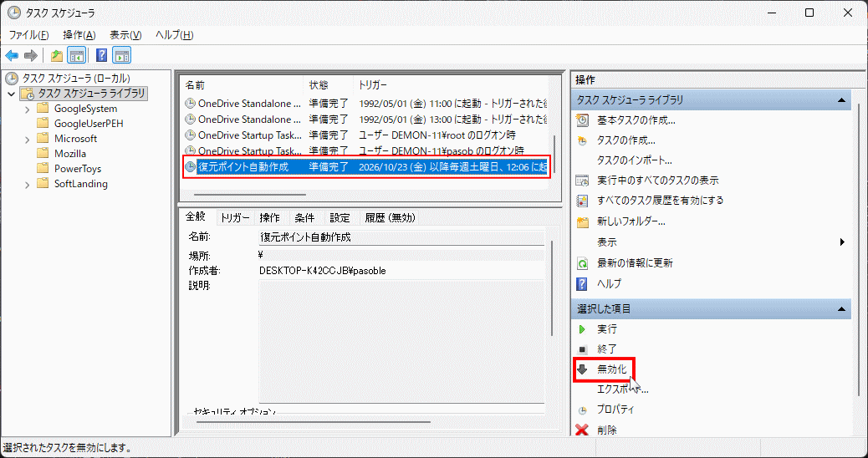Click the 名前 field containing 復元ポイント自動作成

coord(402,237)
